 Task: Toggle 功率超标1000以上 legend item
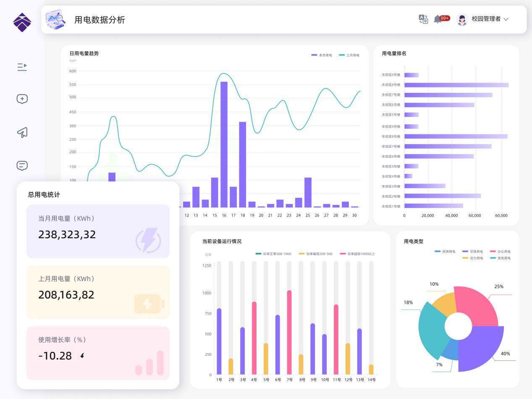click(357, 254)
